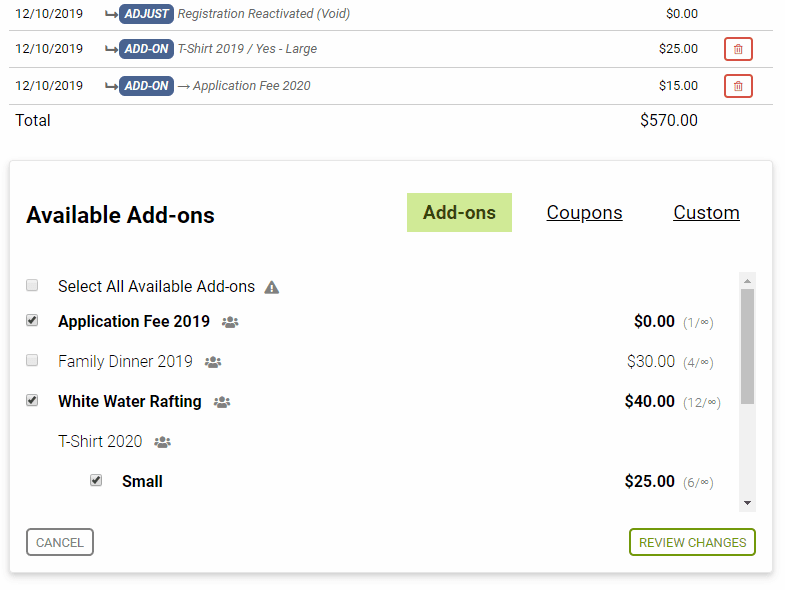Cancel the add-ons panel

[x=60, y=542]
